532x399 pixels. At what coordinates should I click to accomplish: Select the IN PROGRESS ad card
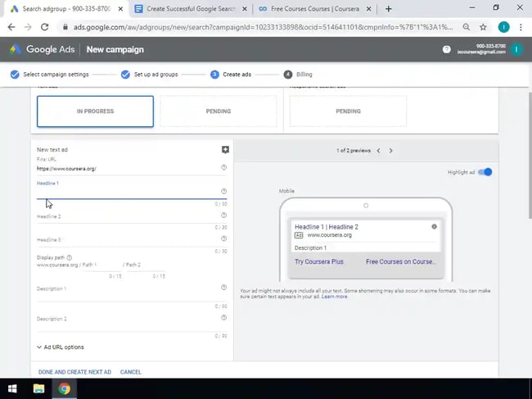95,111
